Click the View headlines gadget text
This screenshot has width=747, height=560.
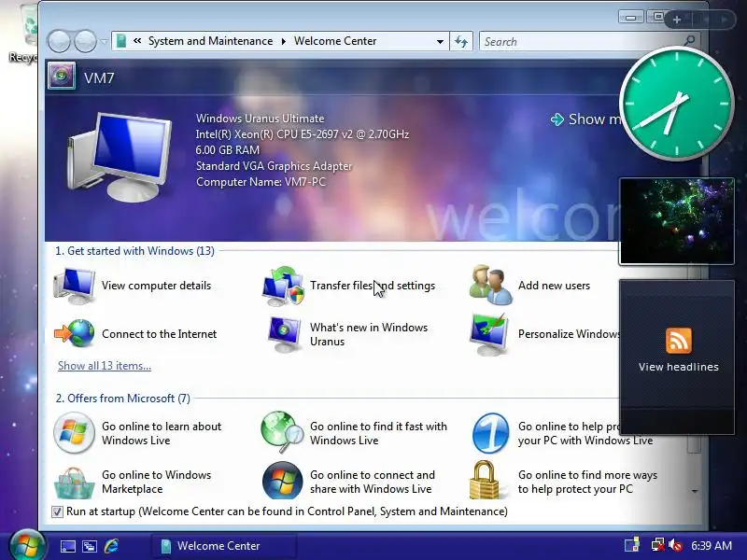(679, 367)
